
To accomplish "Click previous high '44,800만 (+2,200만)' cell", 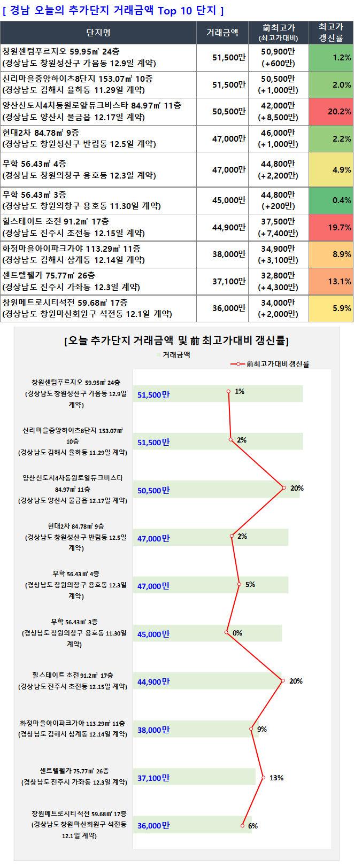I will 279,169.
